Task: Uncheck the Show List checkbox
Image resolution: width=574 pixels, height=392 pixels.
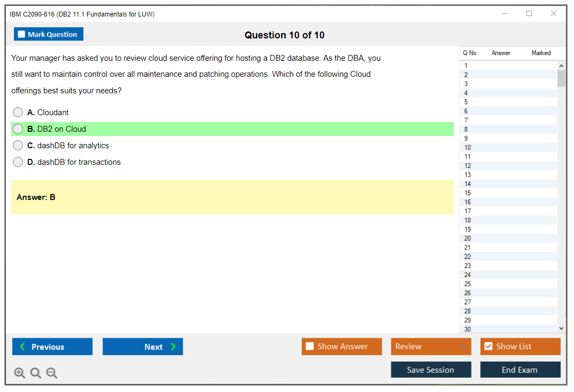Action: pyautogui.click(x=488, y=347)
